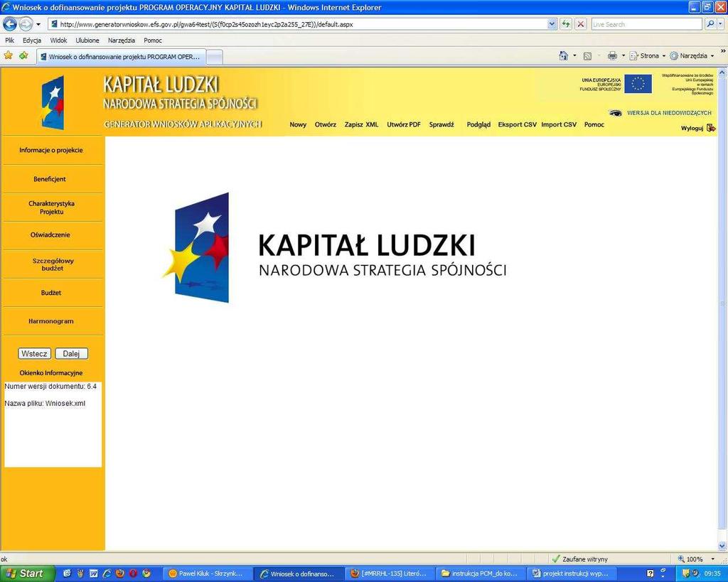Click the page scrollbar up arrow

point(722,72)
